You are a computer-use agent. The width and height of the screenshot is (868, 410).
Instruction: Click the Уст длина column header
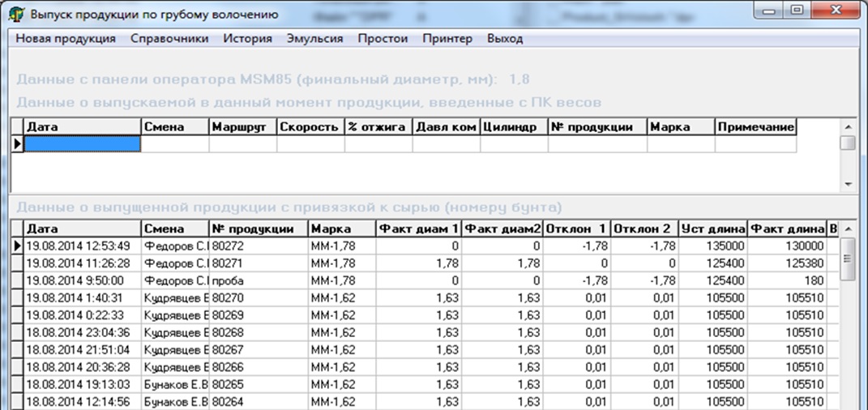point(713,228)
